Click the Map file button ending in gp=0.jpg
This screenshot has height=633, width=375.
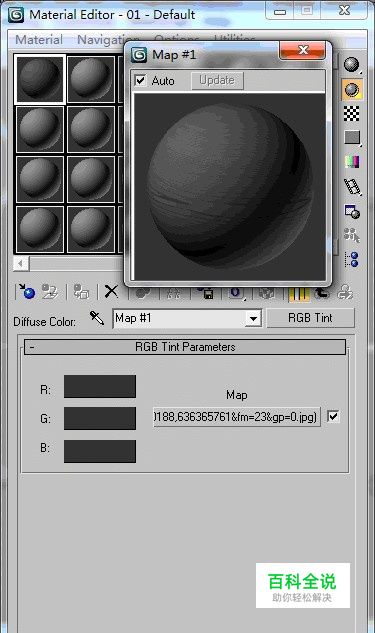237,417
